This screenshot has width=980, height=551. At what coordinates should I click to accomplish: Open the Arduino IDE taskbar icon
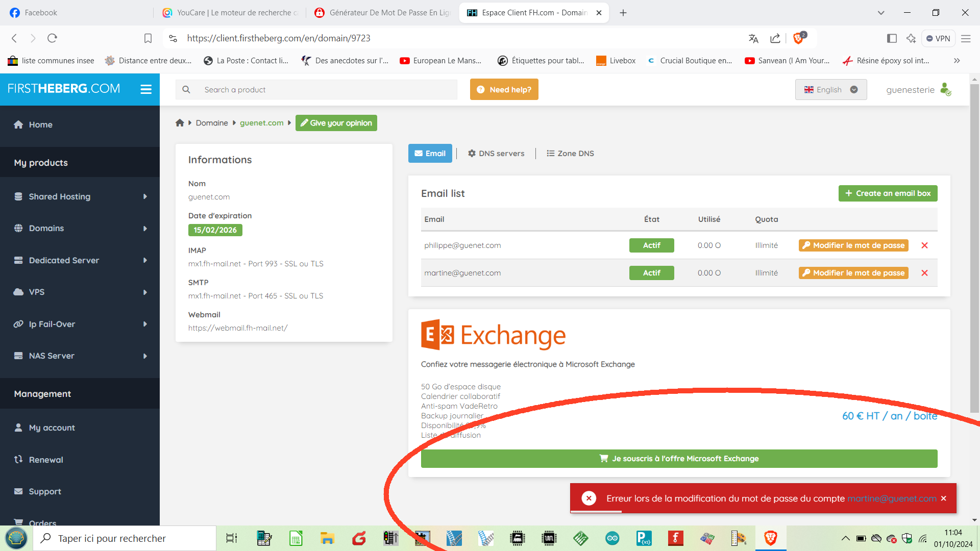click(x=612, y=538)
